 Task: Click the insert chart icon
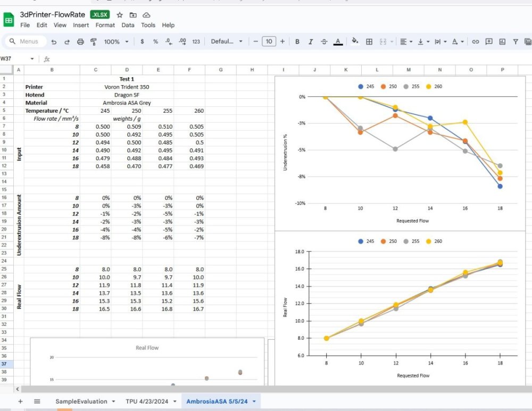pos(502,41)
